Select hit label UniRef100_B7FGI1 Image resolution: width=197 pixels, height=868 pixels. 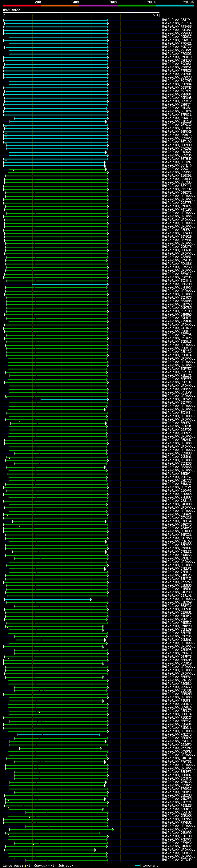click(177, 115)
